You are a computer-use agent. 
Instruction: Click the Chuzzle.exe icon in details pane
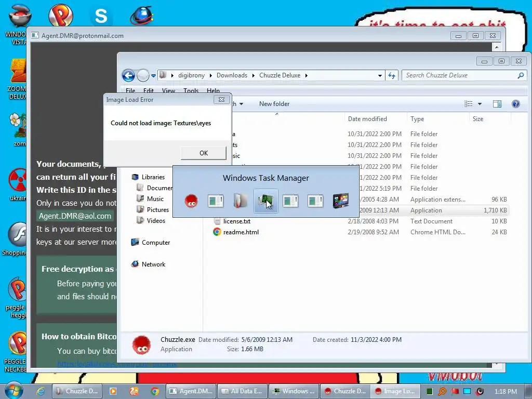click(x=141, y=345)
